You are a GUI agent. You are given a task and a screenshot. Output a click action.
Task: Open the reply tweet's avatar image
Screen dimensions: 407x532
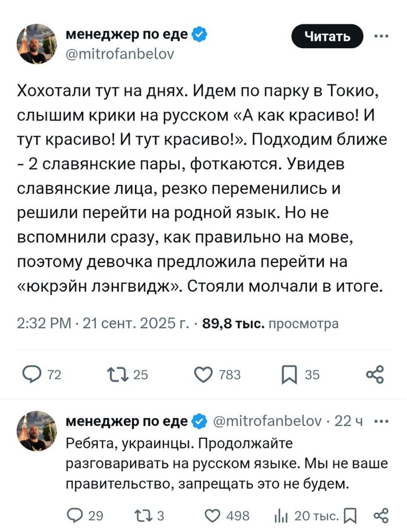point(37,430)
